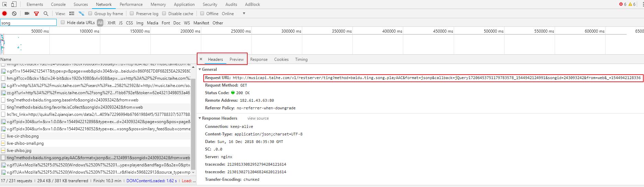Image resolution: width=644 pixels, height=187 pixels.
Task: Select baidu.ting.song.baseInfo request row
Action: click(95, 100)
